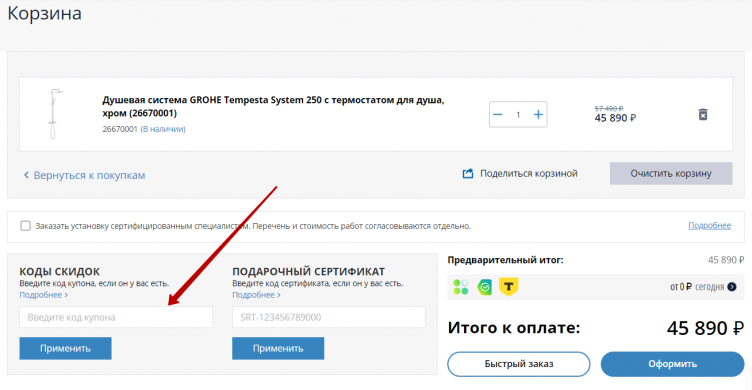Click the Корзина page heading
The image size is (752, 390).
click(x=45, y=13)
